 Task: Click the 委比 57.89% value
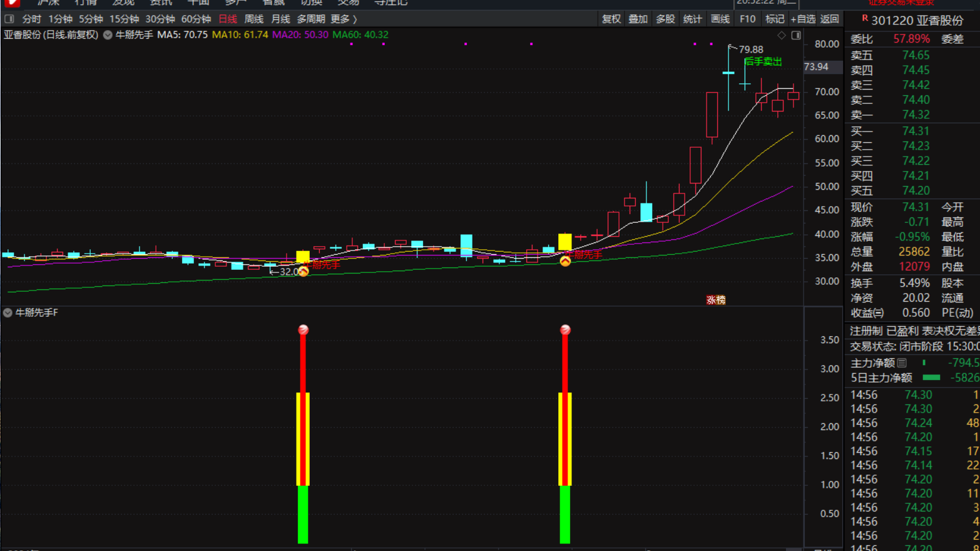pos(911,39)
